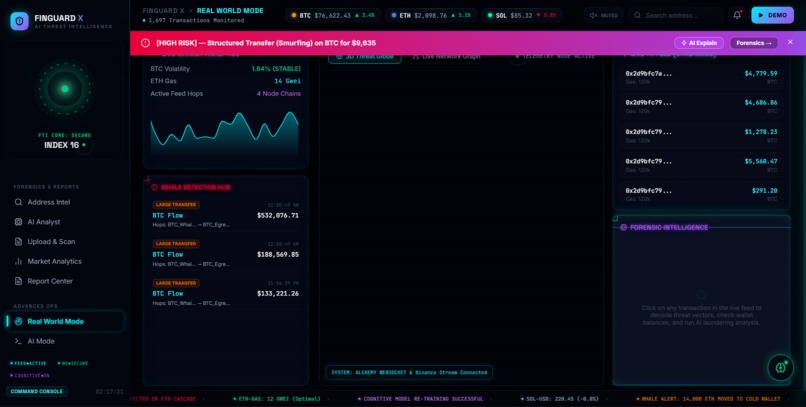Click the FINGUARD X breadcrumb link
The image size is (806, 407).
(x=163, y=11)
